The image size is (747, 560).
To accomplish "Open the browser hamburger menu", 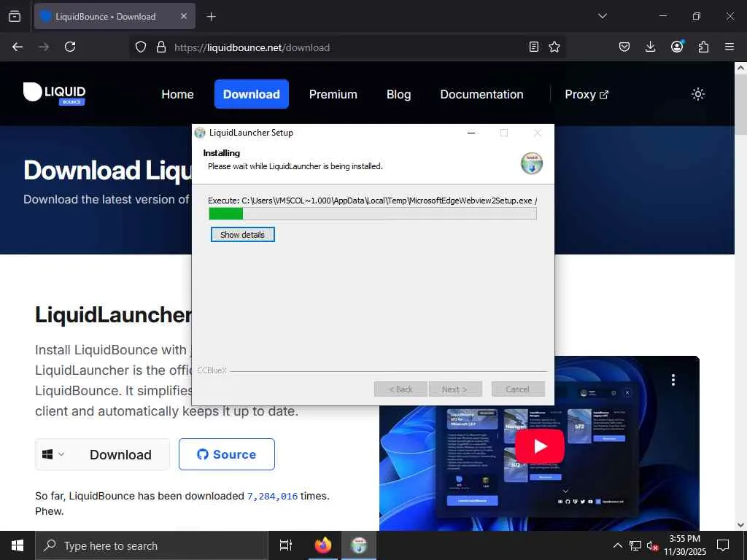I will (x=729, y=47).
